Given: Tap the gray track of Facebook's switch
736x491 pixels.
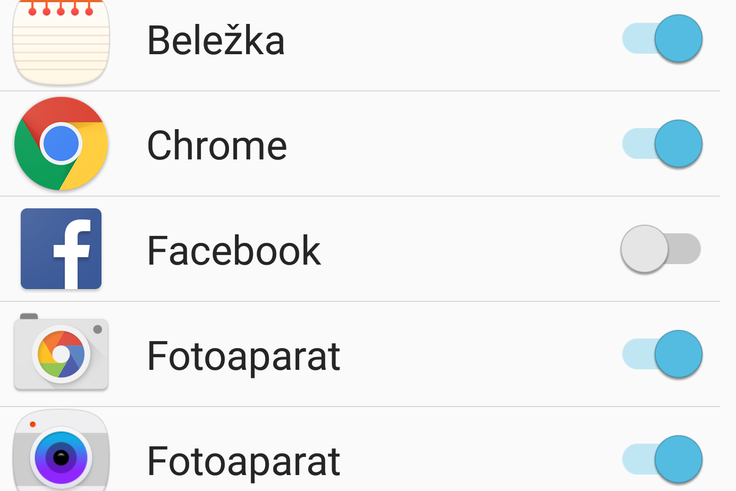Looking at the screenshot, I should click(684, 249).
